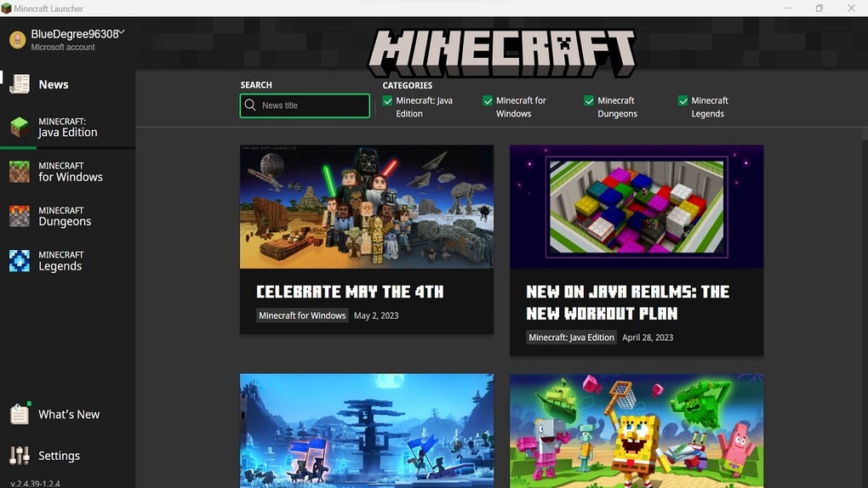Screen dimensions: 868x488
Task: Click the search magnifier icon
Action: [250, 105]
